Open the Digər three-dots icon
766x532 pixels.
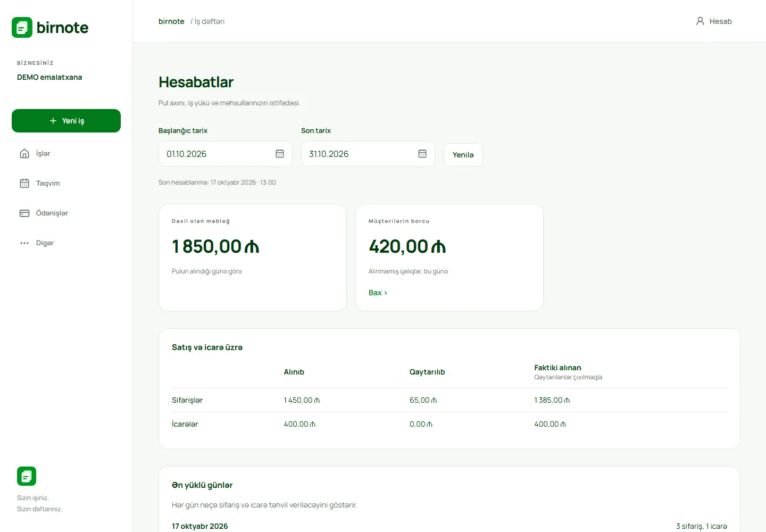[24, 243]
